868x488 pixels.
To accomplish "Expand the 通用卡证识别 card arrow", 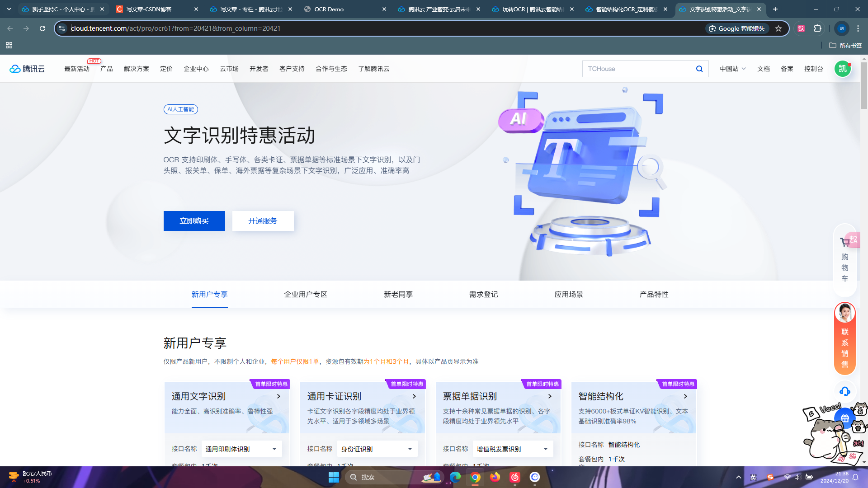I will [415, 396].
